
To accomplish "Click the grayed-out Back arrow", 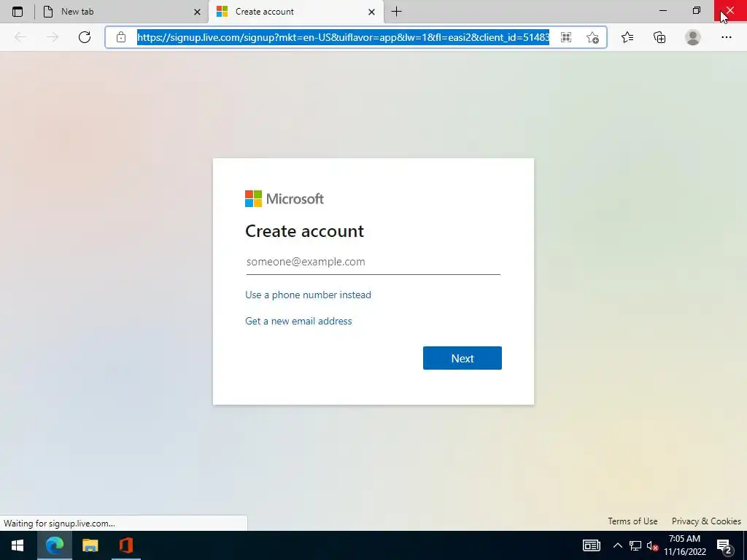I will coord(20,37).
